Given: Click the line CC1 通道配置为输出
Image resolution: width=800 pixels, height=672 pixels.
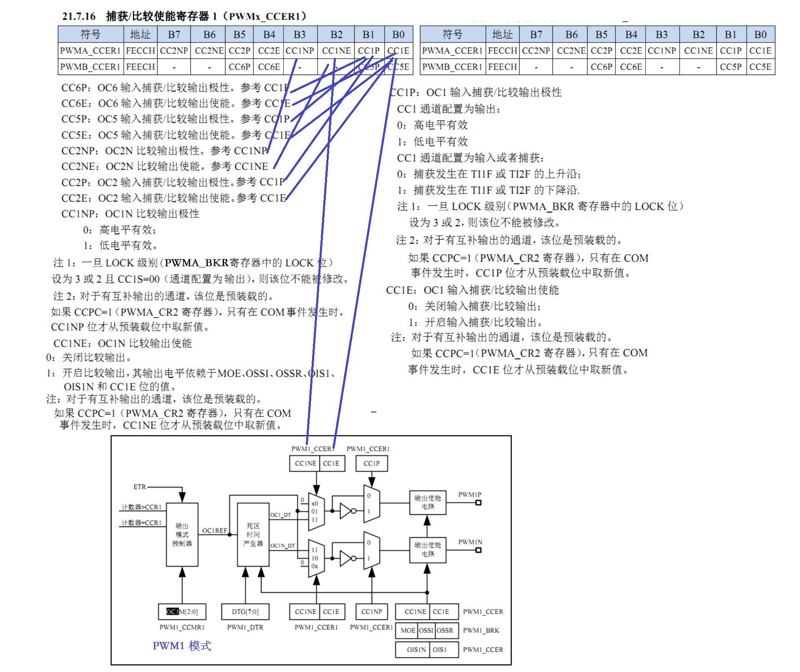Looking at the screenshot, I should click(448, 109).
